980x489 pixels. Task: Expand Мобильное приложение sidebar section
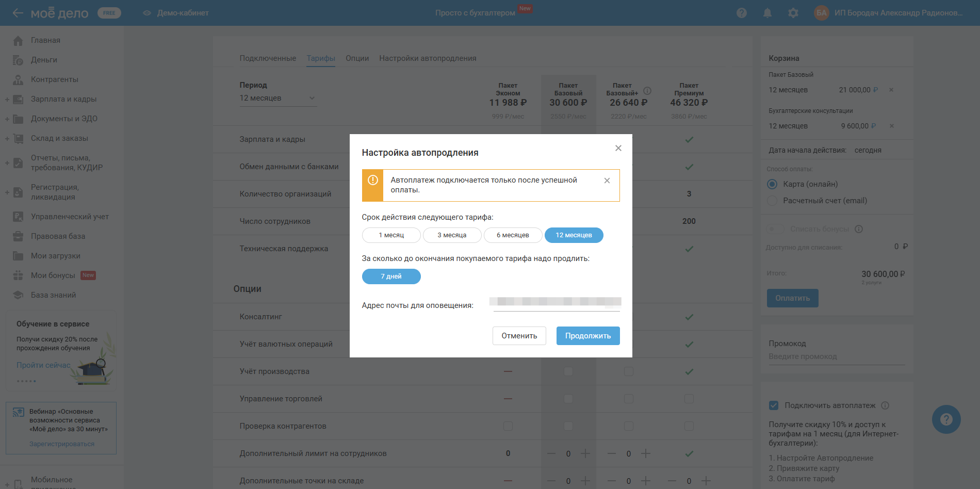click(7, 484)
